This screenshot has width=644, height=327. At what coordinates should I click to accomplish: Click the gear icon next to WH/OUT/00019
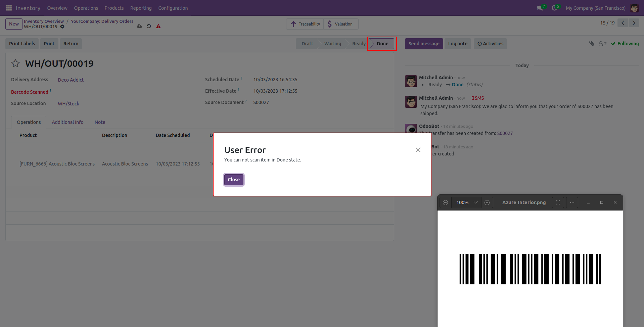(x=62, y=27)
